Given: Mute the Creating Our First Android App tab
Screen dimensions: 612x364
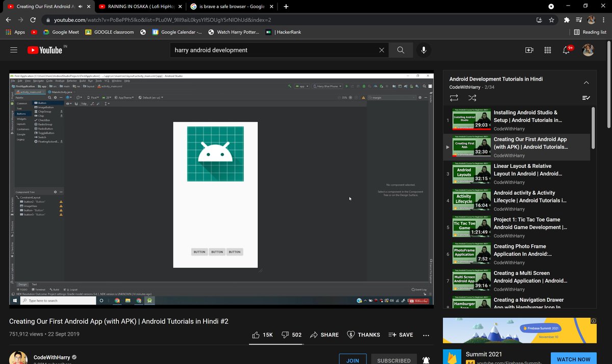Looking at the screenshot, I should [x=81, y=7].
